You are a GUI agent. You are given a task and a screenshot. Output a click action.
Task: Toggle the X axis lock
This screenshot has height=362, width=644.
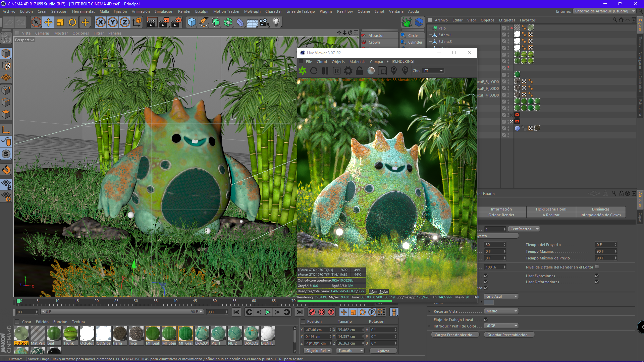click(x=100, y=22)
